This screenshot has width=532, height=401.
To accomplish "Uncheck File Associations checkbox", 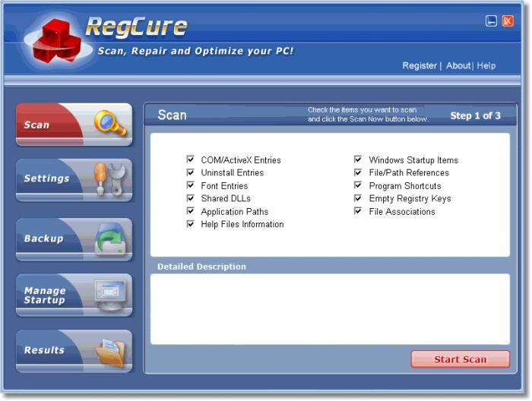I will 358,211.
